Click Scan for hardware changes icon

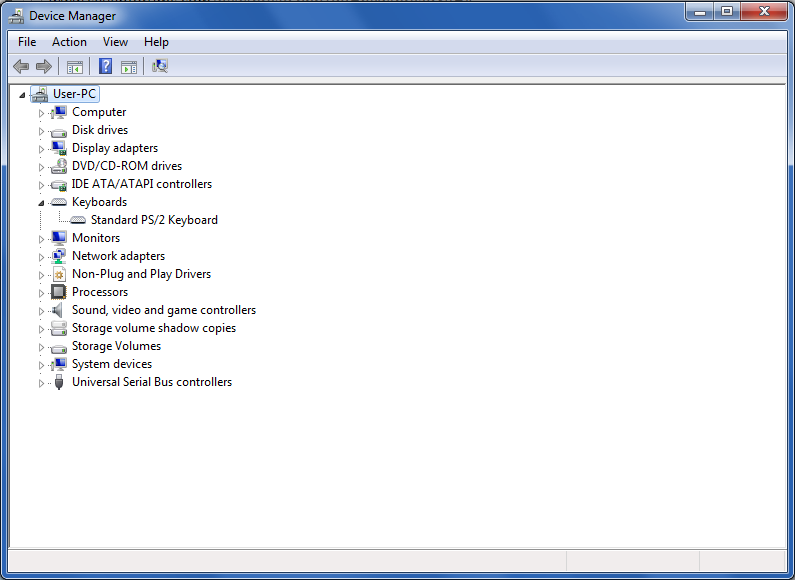pos(160,66)
